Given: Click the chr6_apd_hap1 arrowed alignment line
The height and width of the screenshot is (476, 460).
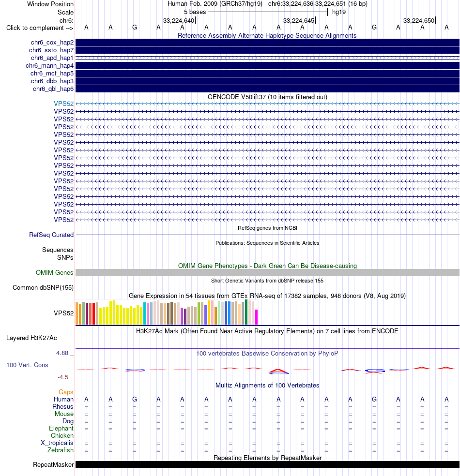Looking at the screenshot, I should [267, 58].
